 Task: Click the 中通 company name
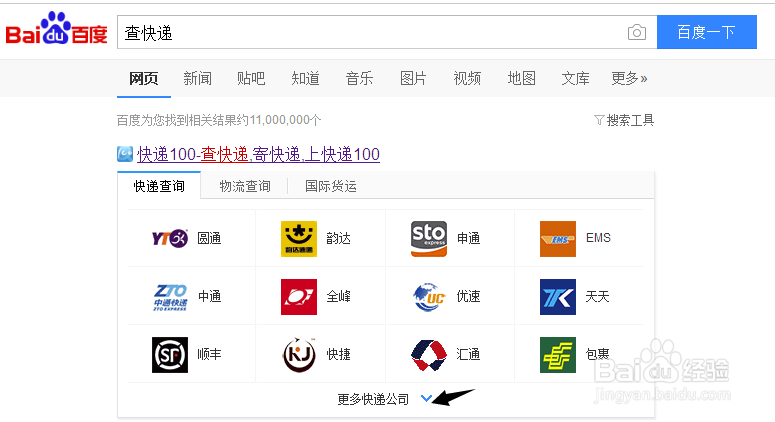click(209, 296)
